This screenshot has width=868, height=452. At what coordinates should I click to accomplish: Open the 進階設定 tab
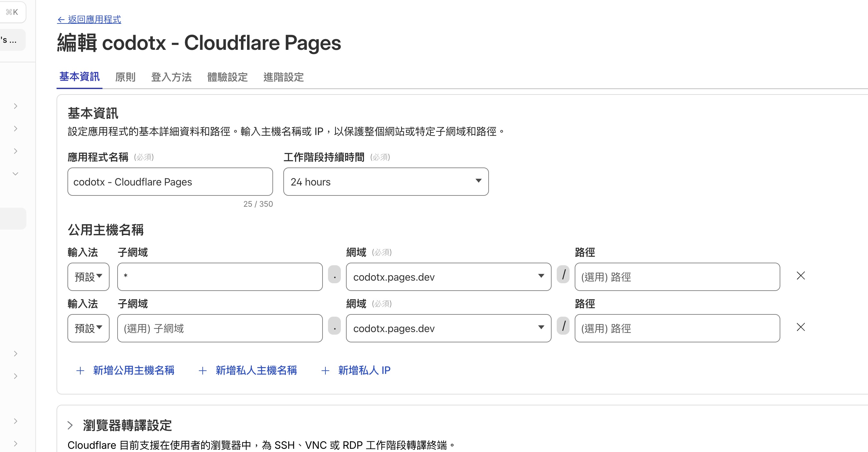point(283,77)
